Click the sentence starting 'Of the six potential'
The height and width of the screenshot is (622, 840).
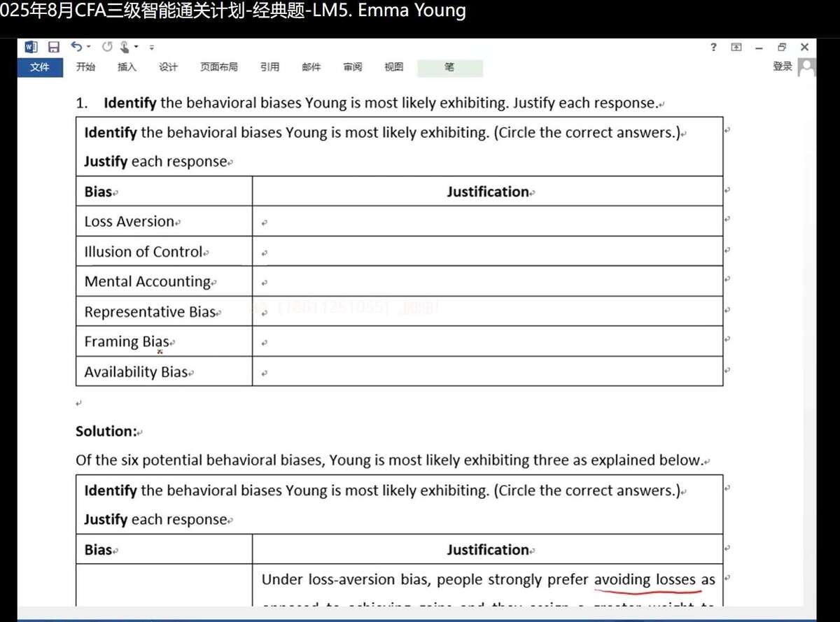click(389, 460)
